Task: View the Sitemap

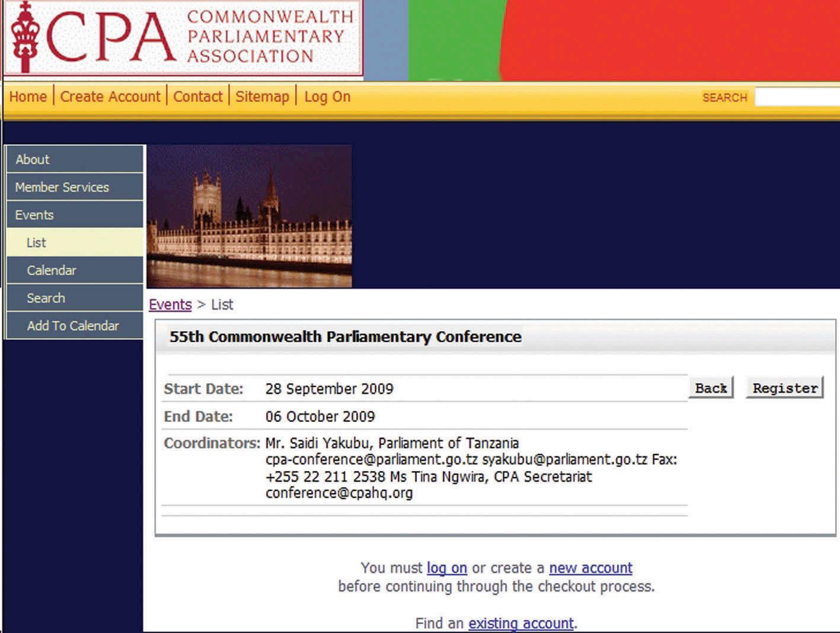Action: [x=262, y=96]
